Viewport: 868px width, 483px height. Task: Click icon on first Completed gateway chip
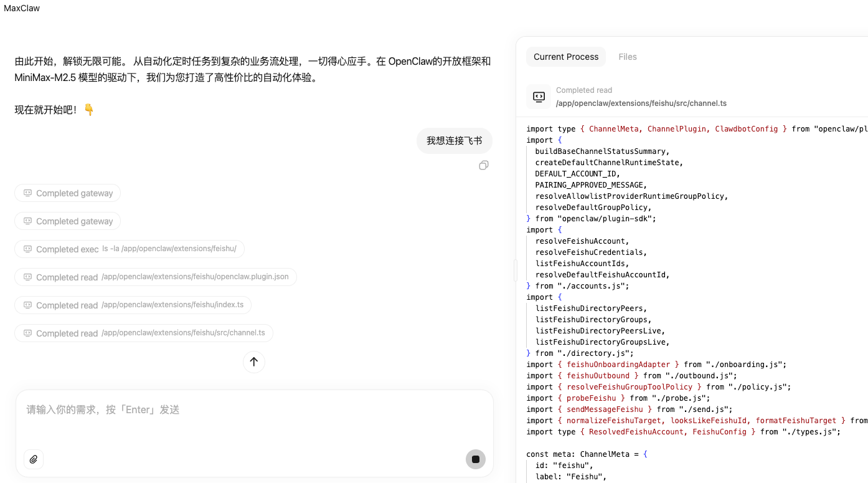[x=27, y=193]
